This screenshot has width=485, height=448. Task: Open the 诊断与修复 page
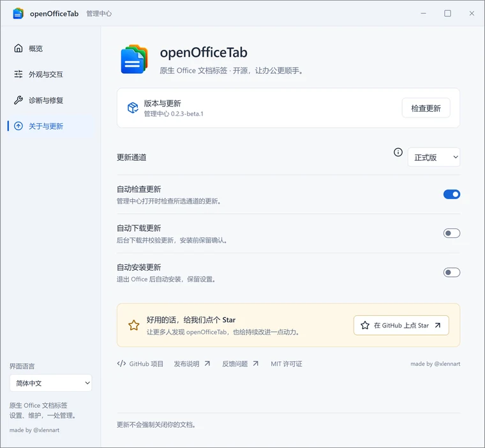click(x=51, y=100)
